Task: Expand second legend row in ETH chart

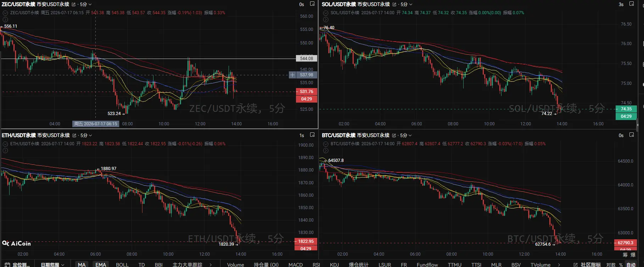Action: pos(5,151)
